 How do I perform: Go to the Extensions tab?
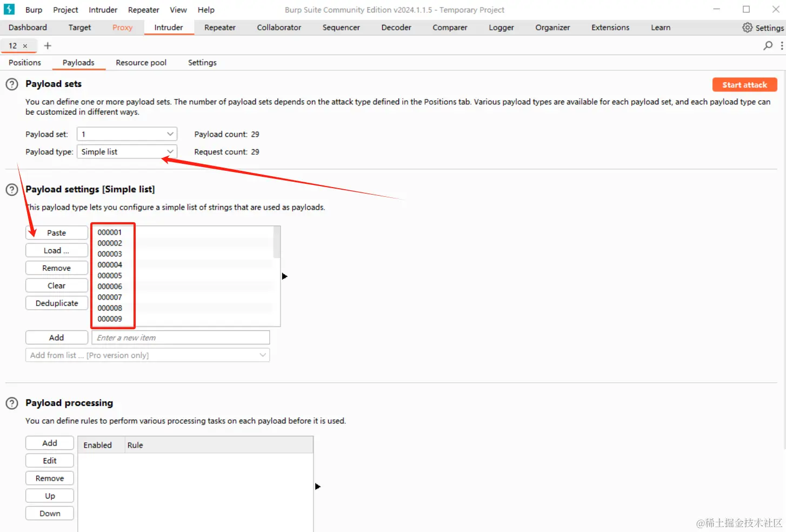tap(610, 28)
